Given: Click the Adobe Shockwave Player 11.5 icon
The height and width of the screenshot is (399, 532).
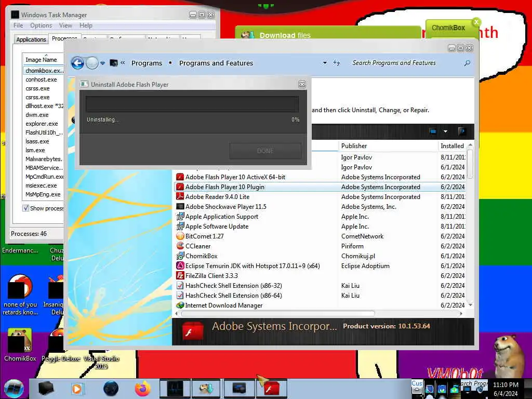Looking at the screenshot, I should [x=180, y=207].
